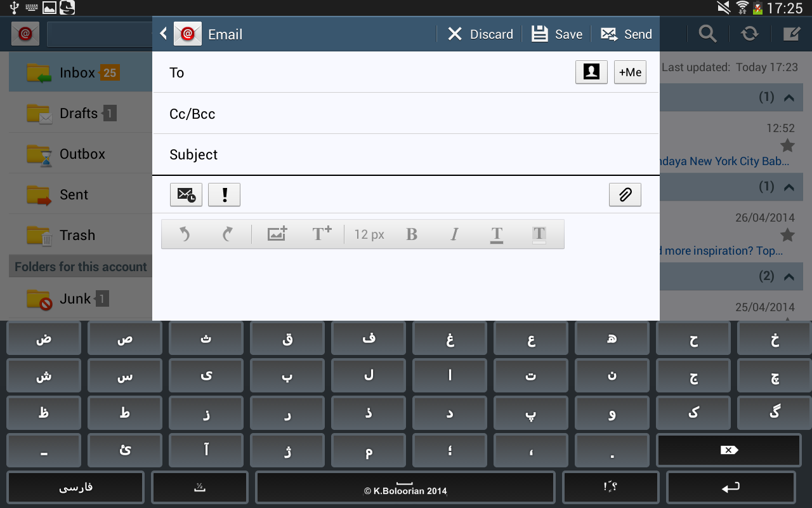Mark the email as high priority
Screen dimensions: 812x508
224,195
